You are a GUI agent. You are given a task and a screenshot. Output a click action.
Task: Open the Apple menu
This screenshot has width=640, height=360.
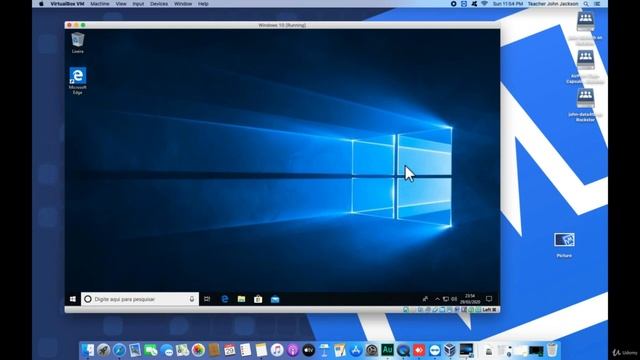[41, 4]
